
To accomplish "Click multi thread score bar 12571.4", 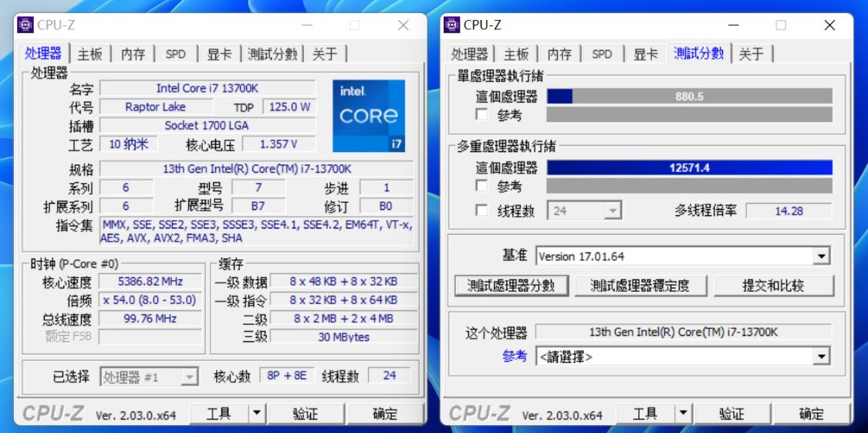I will click(689, 167).
